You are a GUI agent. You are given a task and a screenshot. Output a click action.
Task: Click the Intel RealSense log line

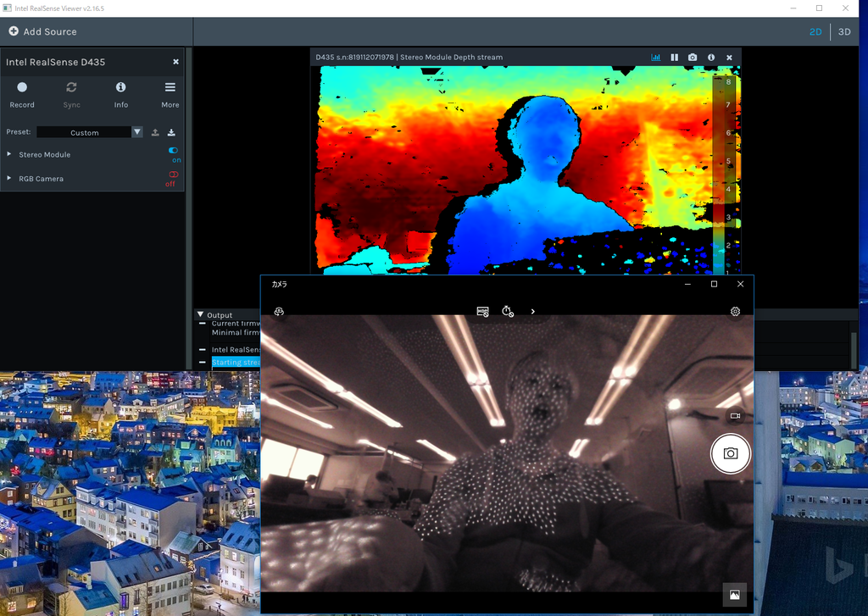pyautogui.click(x=236, y=350)
